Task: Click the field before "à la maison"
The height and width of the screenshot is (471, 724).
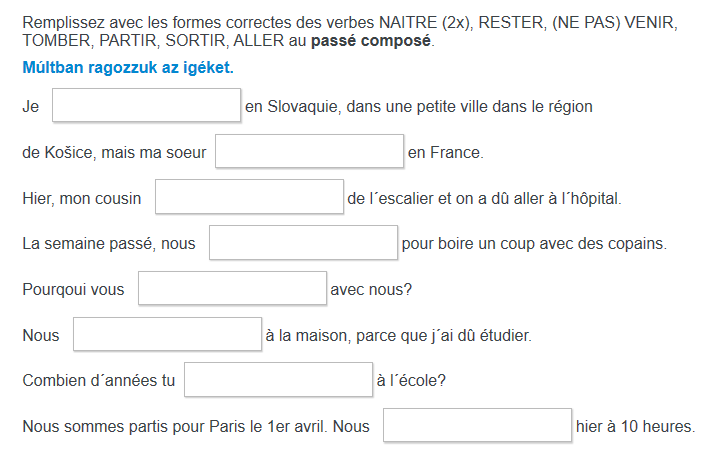Action: [x=167, y=335]
